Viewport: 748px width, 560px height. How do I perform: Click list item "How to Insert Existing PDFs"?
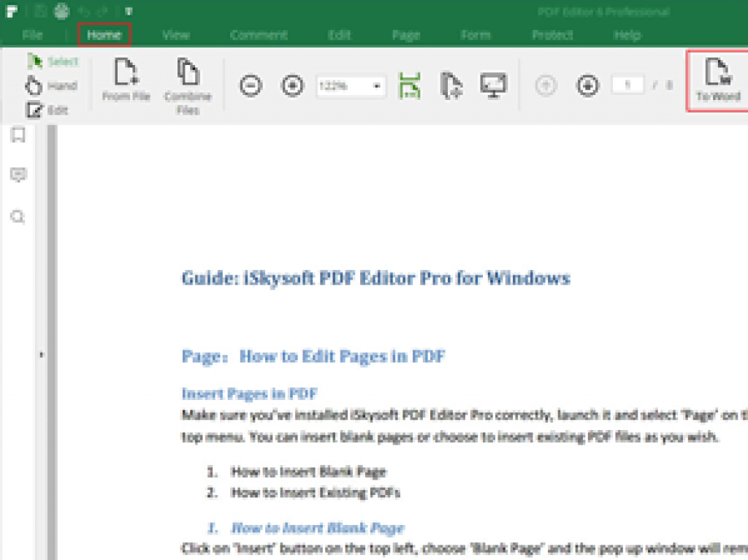316,492
